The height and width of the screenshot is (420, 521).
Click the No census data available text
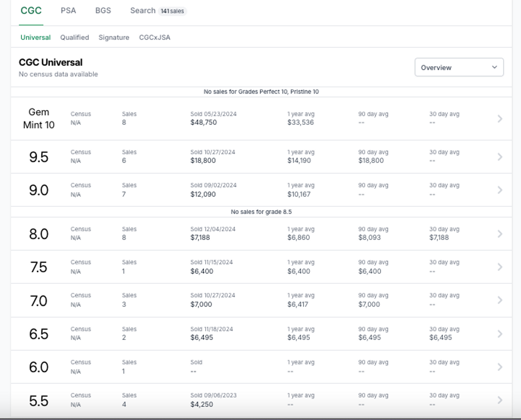pos(58,74)
